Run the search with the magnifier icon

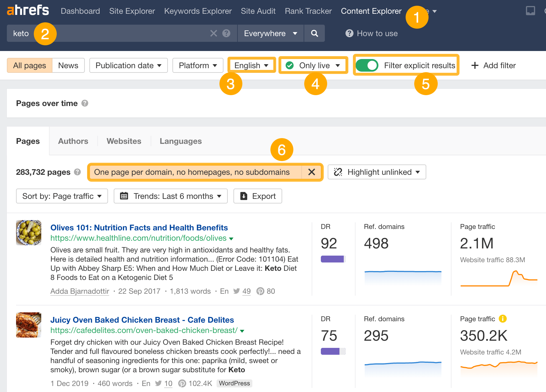tap(314, 33)
